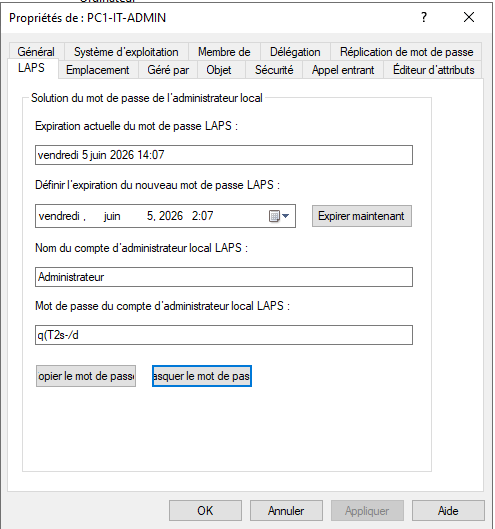The image size is (495, 529).
Task: Select the time '2:07' in date picker
Action: [202, 216]
